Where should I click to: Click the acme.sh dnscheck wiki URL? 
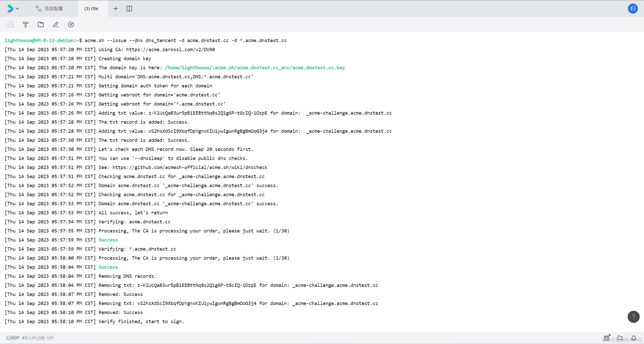[190, 167]
